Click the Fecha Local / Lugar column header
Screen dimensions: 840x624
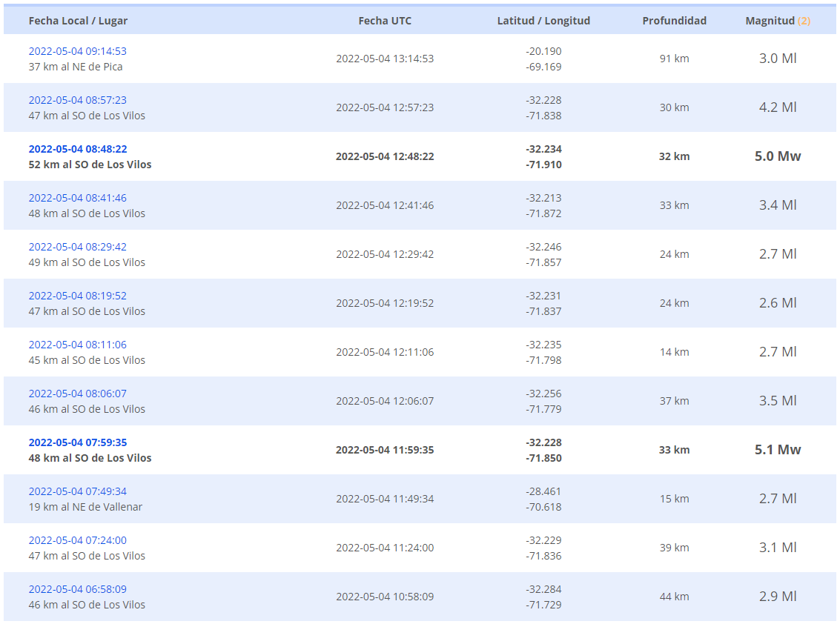pyautogui.click(x=78, y=21)
